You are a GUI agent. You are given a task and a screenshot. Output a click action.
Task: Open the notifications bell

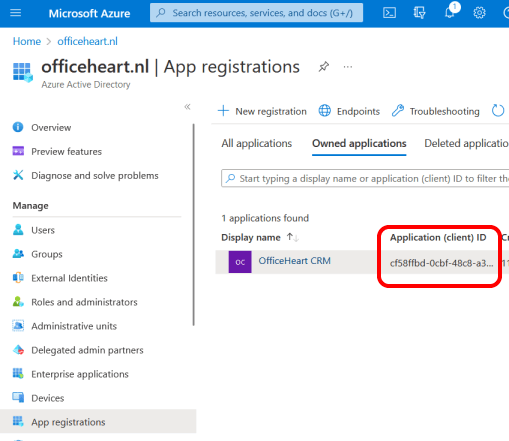450,13
